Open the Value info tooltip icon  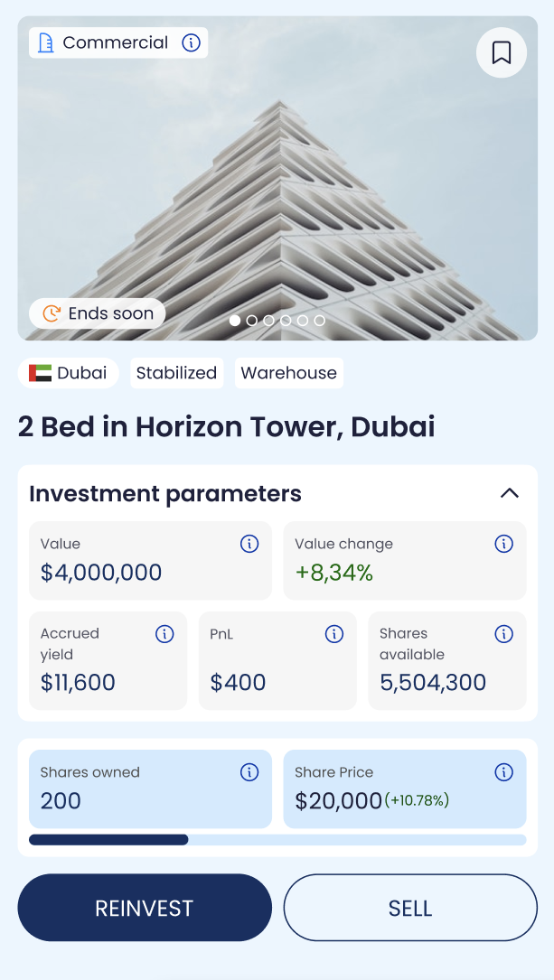[249, 544]
